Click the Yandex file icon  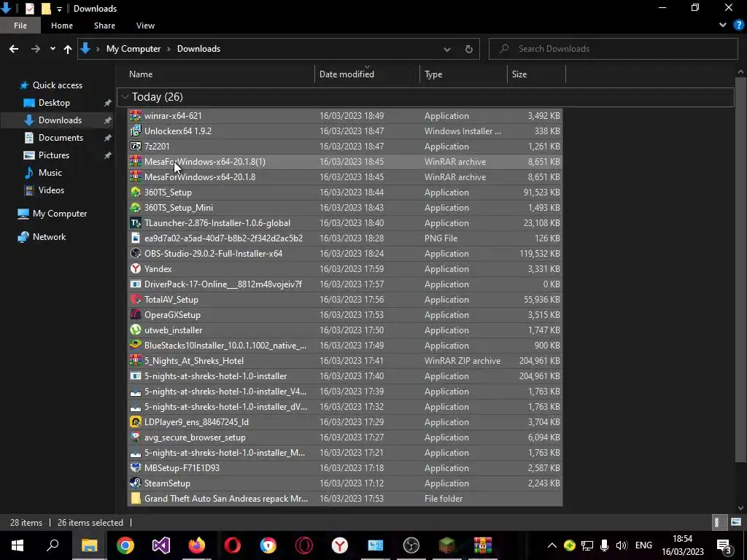[x=136, y=268]
